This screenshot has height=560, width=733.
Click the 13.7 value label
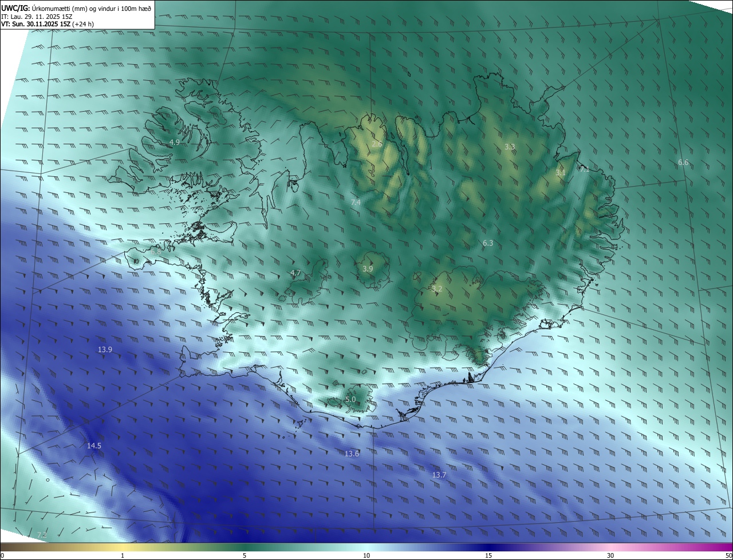pyautogui.click(x=439, y=475)
